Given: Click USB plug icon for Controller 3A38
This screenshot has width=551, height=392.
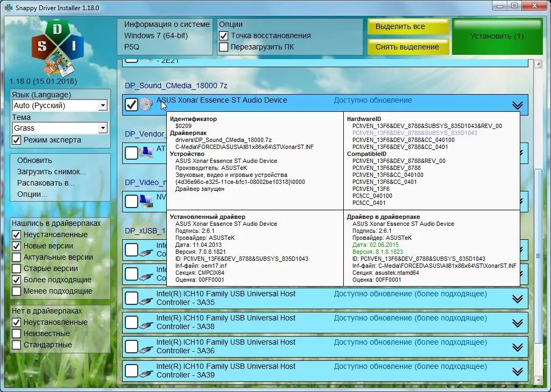Looking at the screenshot, I should 146,325.
